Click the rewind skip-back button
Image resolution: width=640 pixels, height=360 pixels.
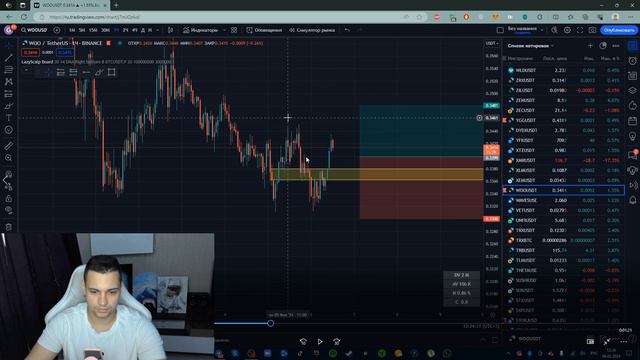pos(303,341)
